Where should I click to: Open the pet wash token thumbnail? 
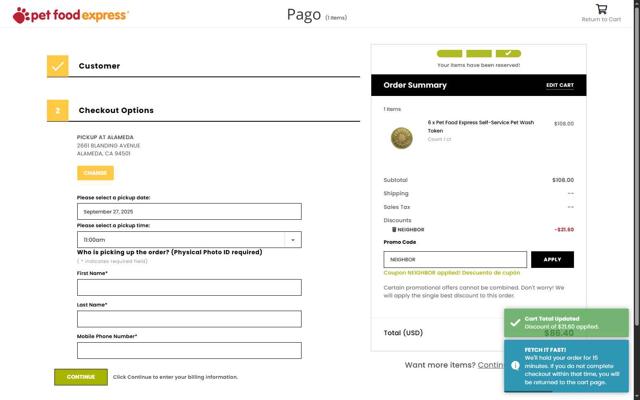point(402,138)
